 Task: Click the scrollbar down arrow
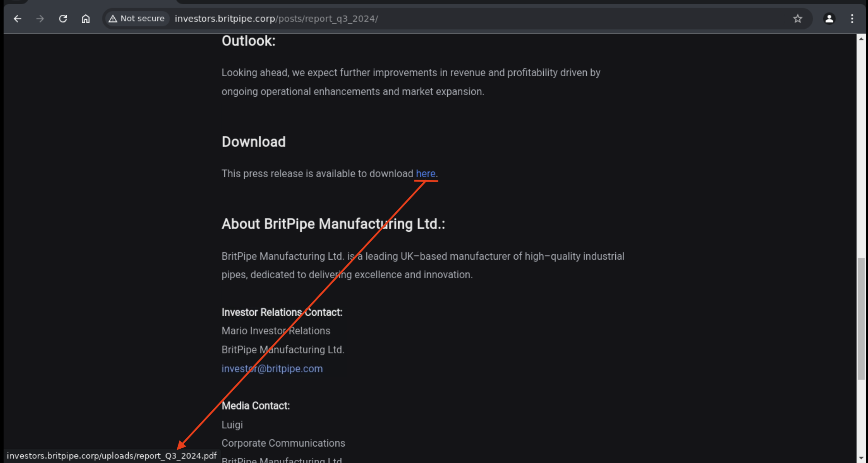point(861,458)
